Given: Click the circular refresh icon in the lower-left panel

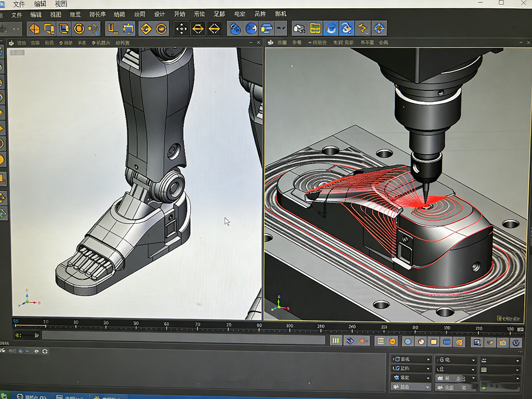Looking at the screenshot, I should (x=45, y=351).
